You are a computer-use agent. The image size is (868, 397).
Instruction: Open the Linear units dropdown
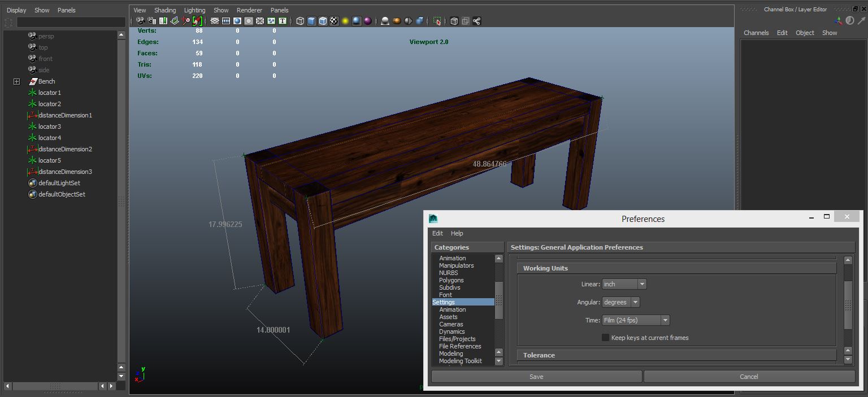624,284
